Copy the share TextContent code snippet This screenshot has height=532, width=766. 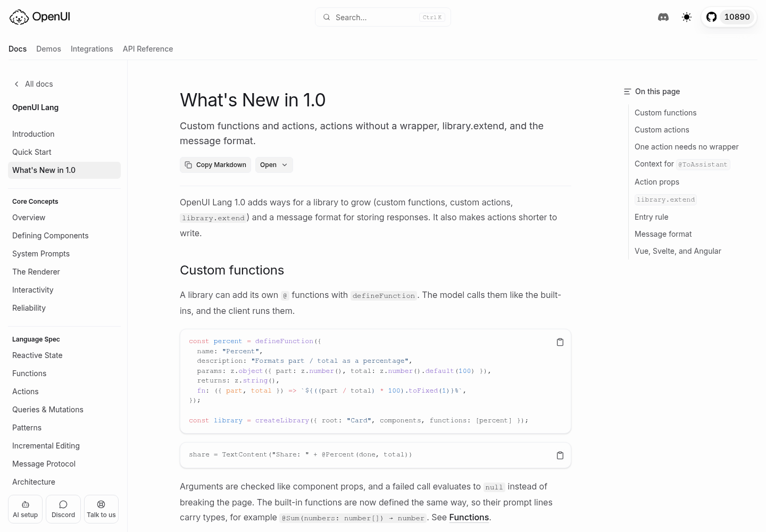pos(560,455)
